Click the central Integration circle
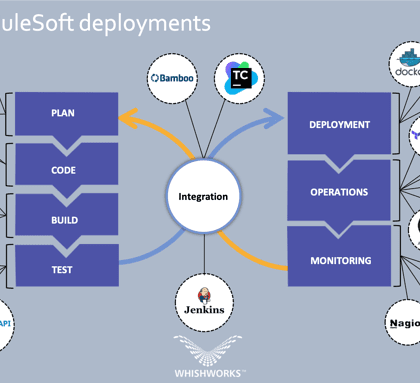420x383 pixels. pos(203,196)
